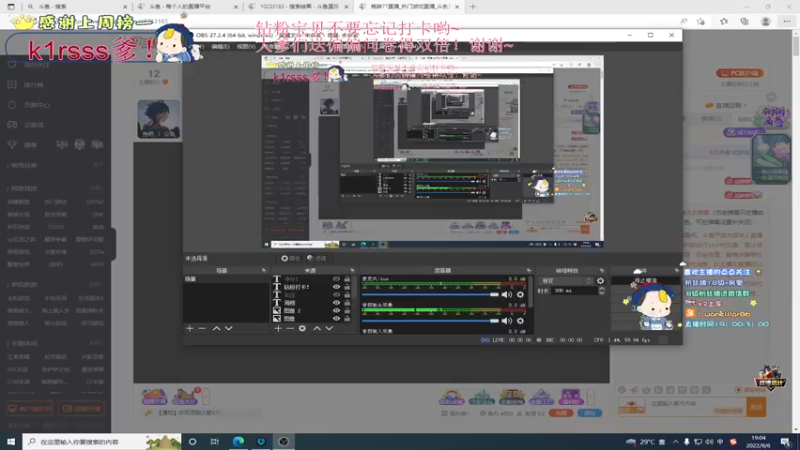Undock the controls panel header icon
This screenshot has width=800, height=450.
[x=677, y=270]
